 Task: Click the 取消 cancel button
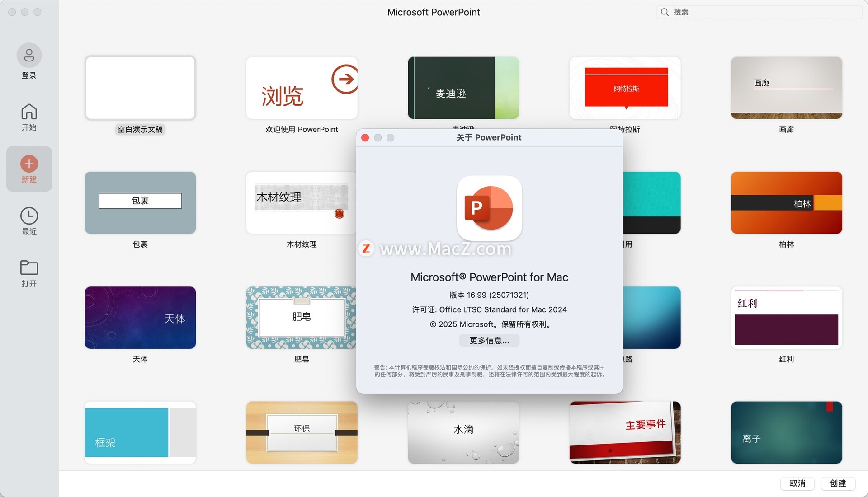(x=797, y=483)
